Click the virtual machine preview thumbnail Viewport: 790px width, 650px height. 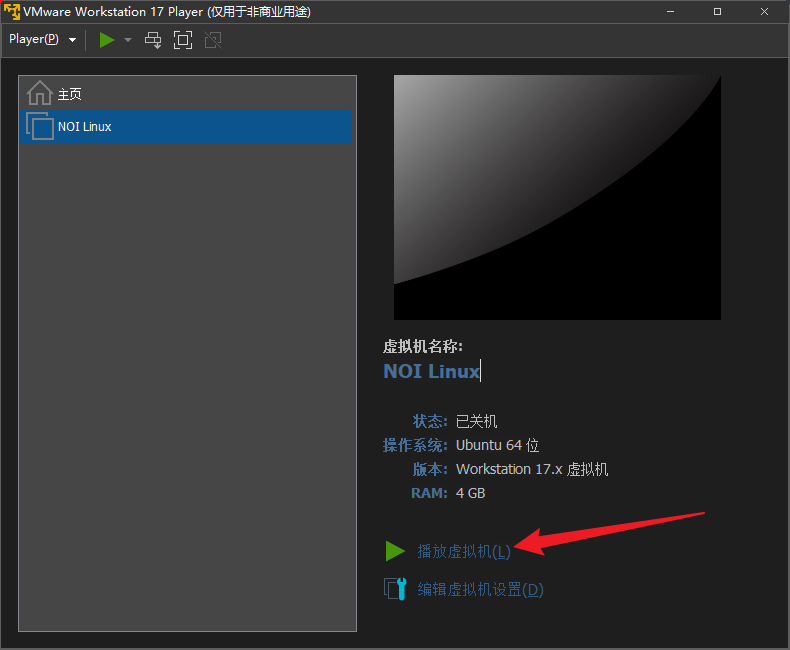557,197
